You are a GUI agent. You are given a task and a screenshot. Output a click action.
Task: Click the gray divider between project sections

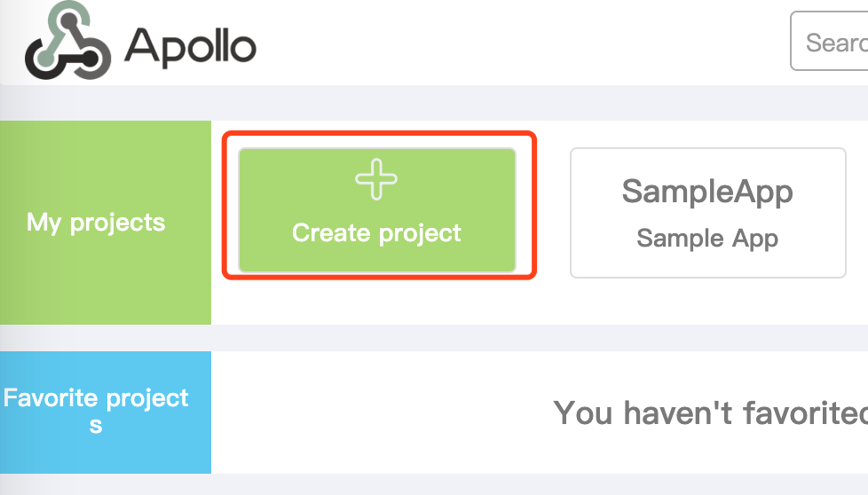pyautogui.click(x=434, y=338)
